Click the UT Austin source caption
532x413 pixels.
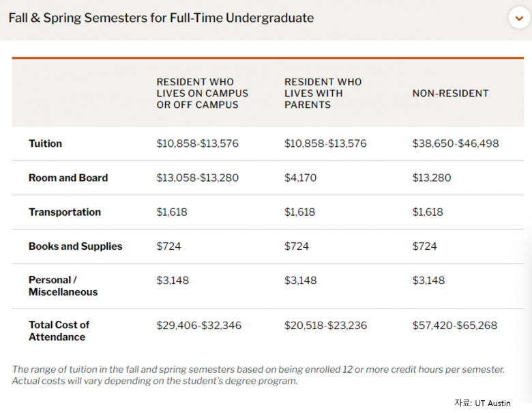[x=482, y=403]
